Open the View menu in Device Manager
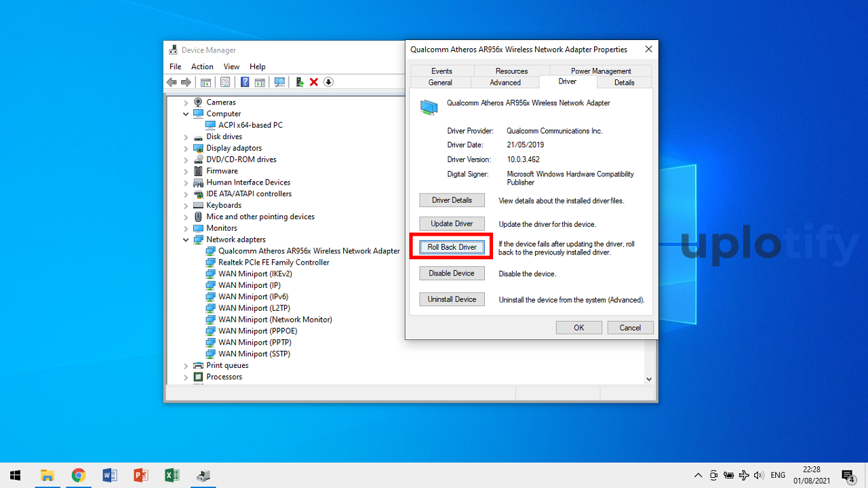The image size is (868, 488). [x=232, y=67]
